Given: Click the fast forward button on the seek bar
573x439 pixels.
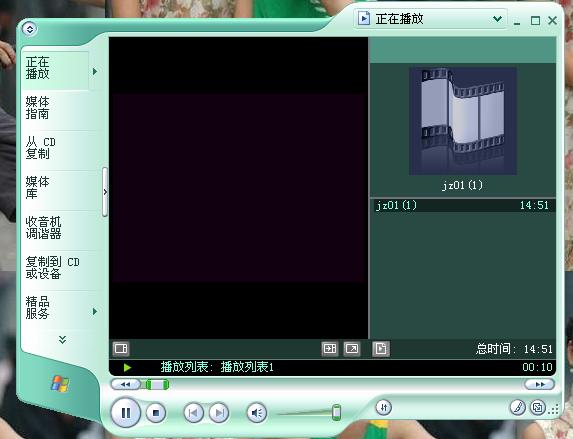Looking at the screenshot, I should click(x=540, y=384).
